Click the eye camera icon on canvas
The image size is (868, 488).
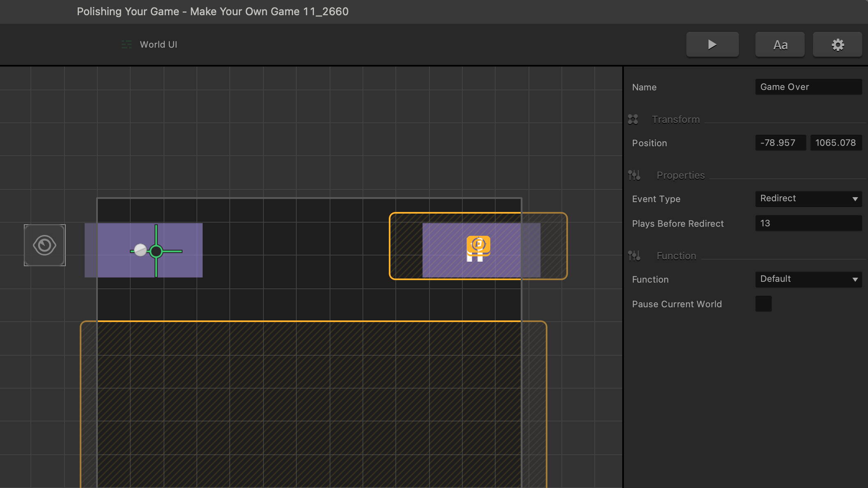tap(45, 245)
